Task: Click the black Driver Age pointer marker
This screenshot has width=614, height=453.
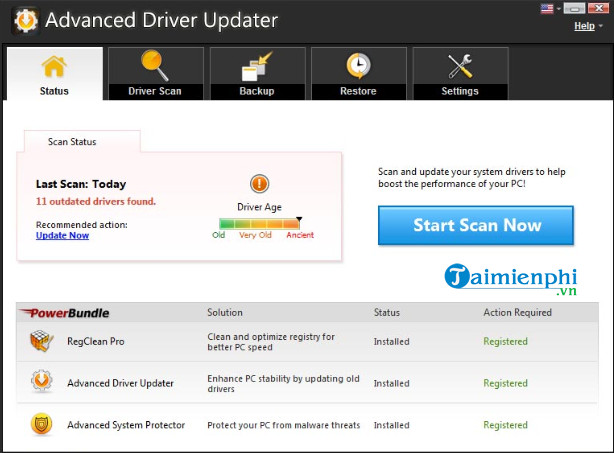Action: point(299,219)
